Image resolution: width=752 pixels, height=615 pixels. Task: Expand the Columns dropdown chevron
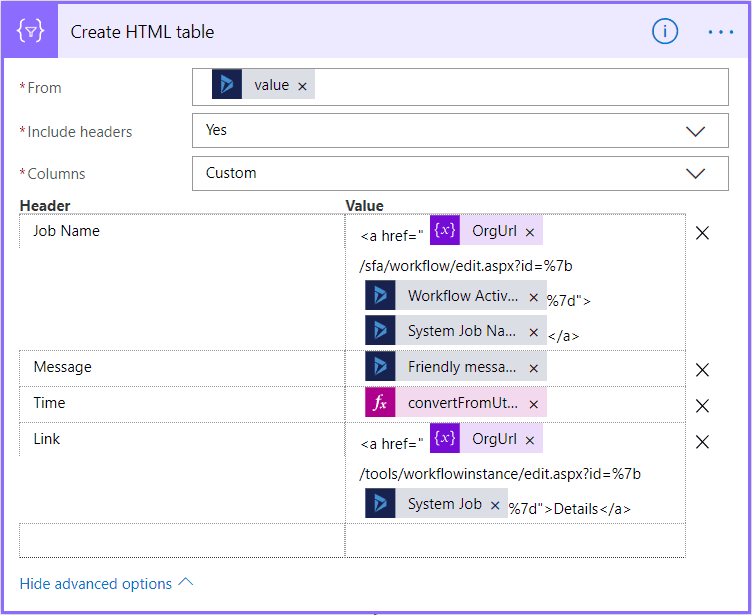click(x=695, y=173)
